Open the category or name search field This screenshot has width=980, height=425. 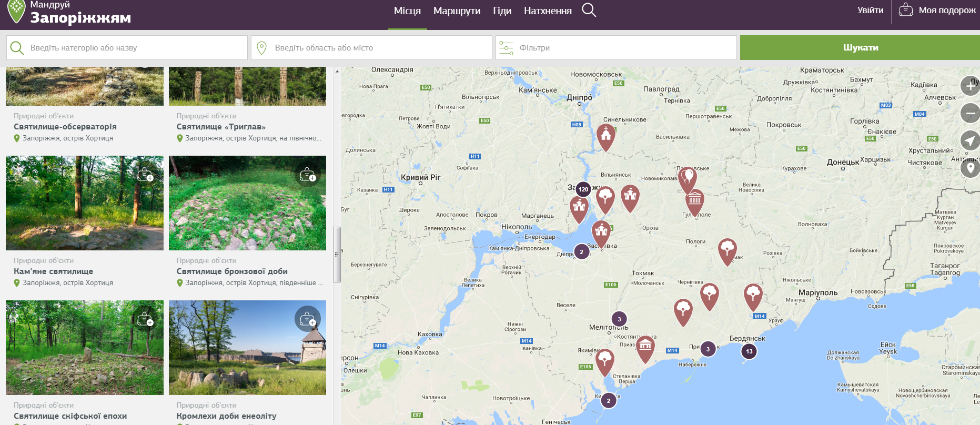click(127, 48)
